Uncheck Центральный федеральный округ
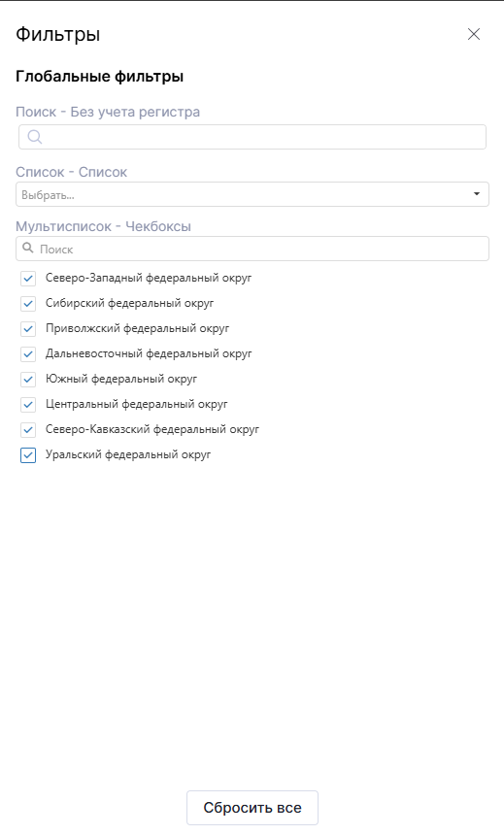 28,405
